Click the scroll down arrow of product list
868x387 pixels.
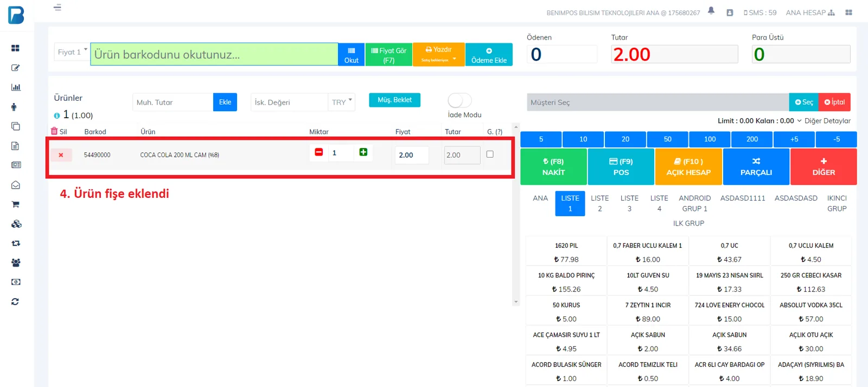click(516, 302)
